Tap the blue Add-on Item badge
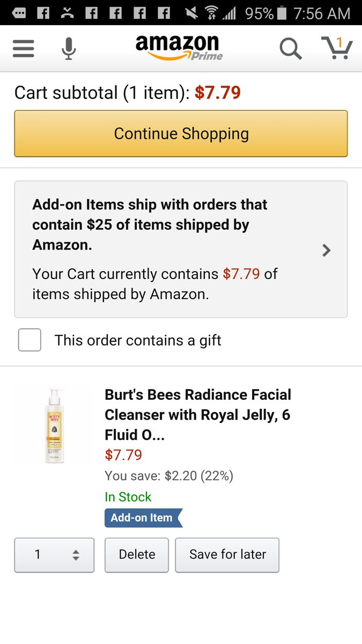This screenshot has width=362, height=644. point(143,518)
